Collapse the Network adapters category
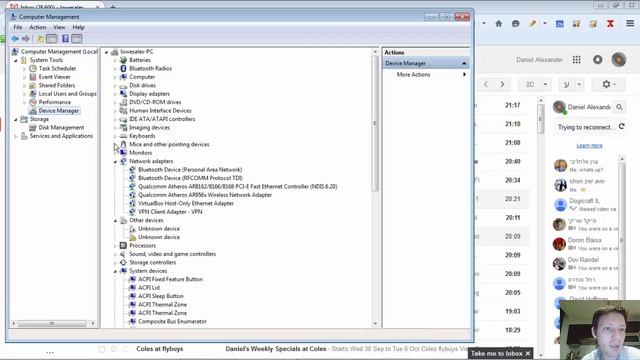640x360 pixels. tap(115, 162)
